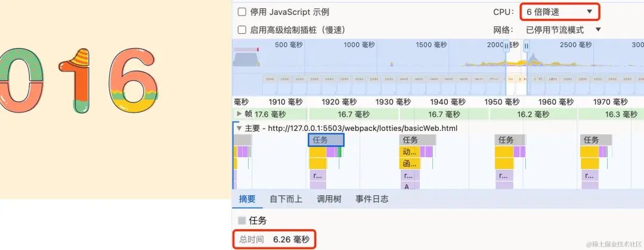Viewport: 644px width, 250px height.
Task: Click the 2500 毫秒 overview mark
Action: (575, 45)
